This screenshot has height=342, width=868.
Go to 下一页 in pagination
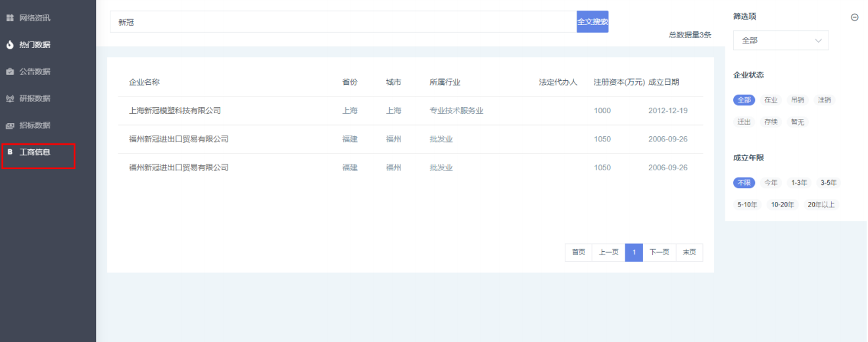tap(659, 253)
